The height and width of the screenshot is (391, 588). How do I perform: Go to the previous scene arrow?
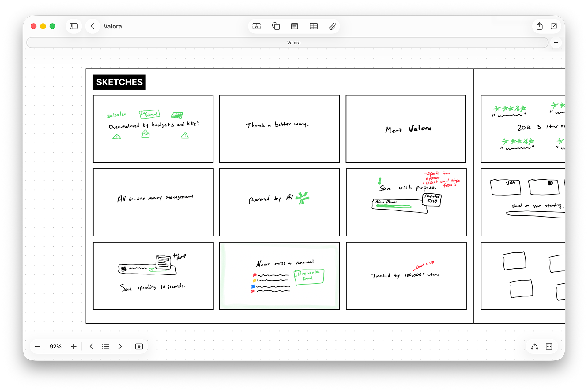[x=91, y=346]
